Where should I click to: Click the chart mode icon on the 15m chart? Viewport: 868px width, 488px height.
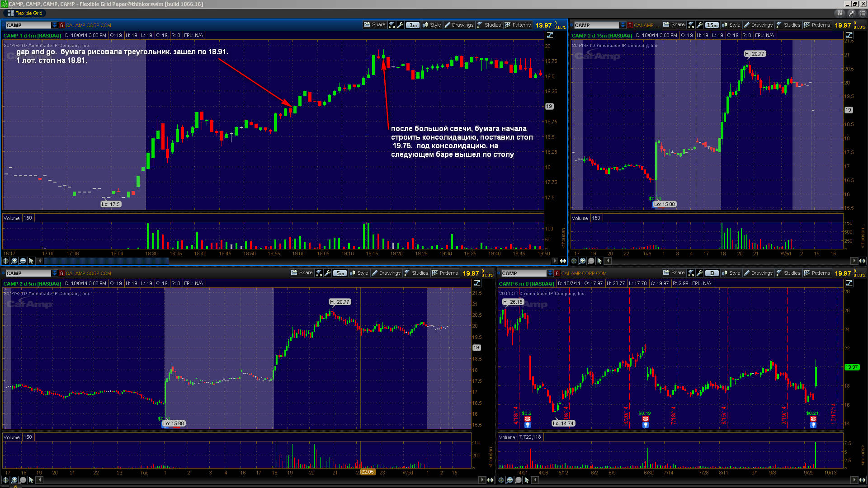(849, 35)
